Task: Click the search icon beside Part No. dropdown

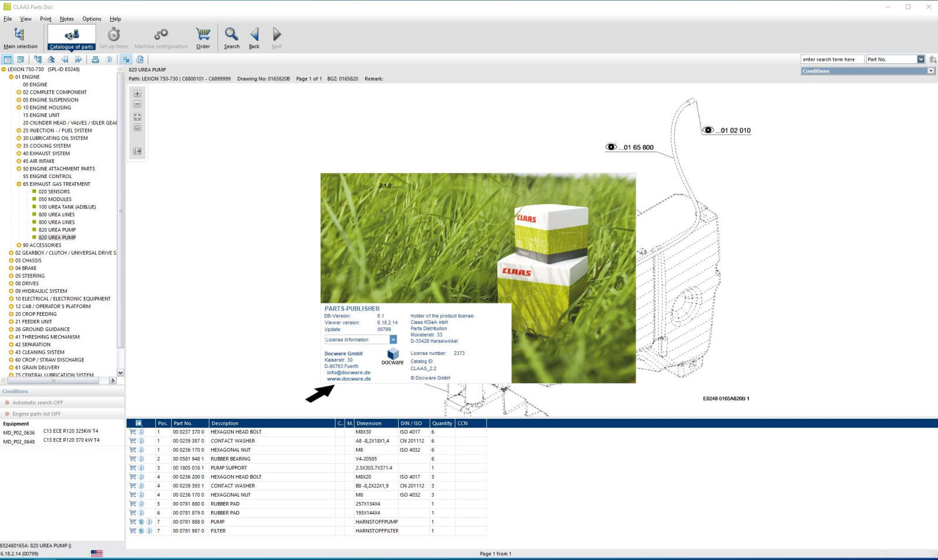Action: tap(932, 59)
